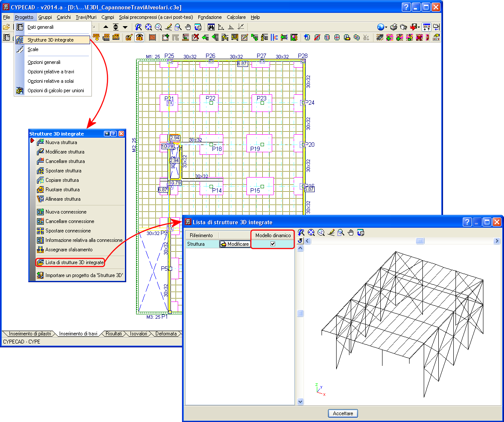
Task: Switch to the Isovalori tab
Action: pos(139,334)
